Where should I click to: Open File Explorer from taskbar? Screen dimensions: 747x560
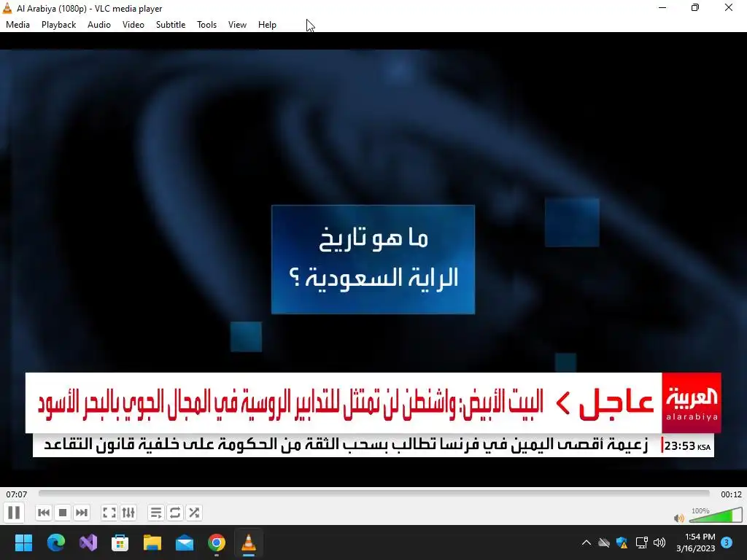[152, 542]
